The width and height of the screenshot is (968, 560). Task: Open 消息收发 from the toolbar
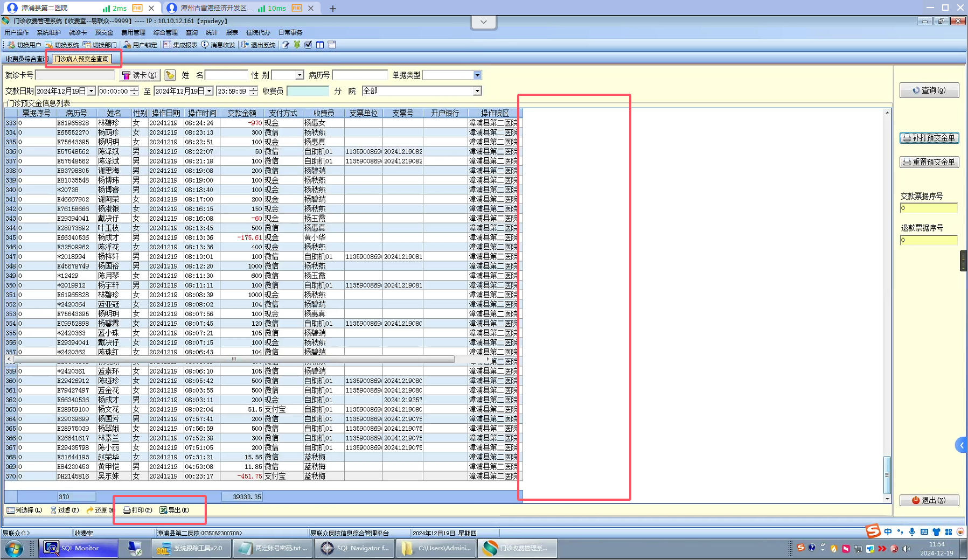point(218,45)
